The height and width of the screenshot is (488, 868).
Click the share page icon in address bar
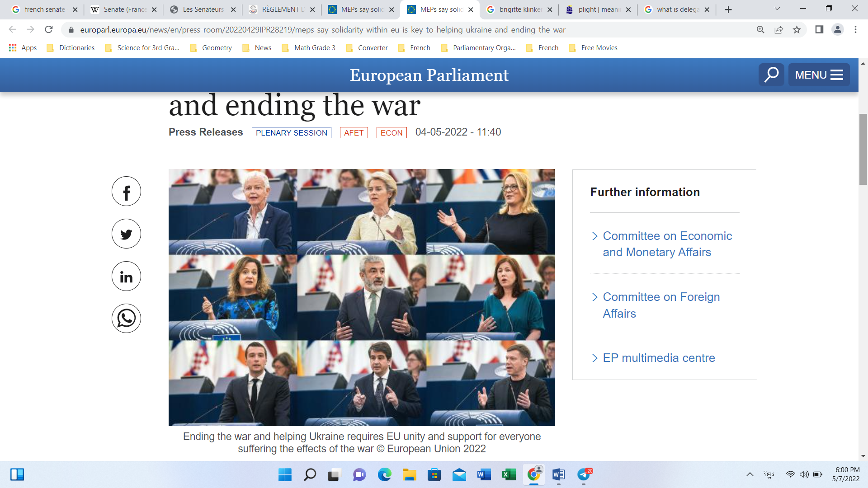(778, 30)
